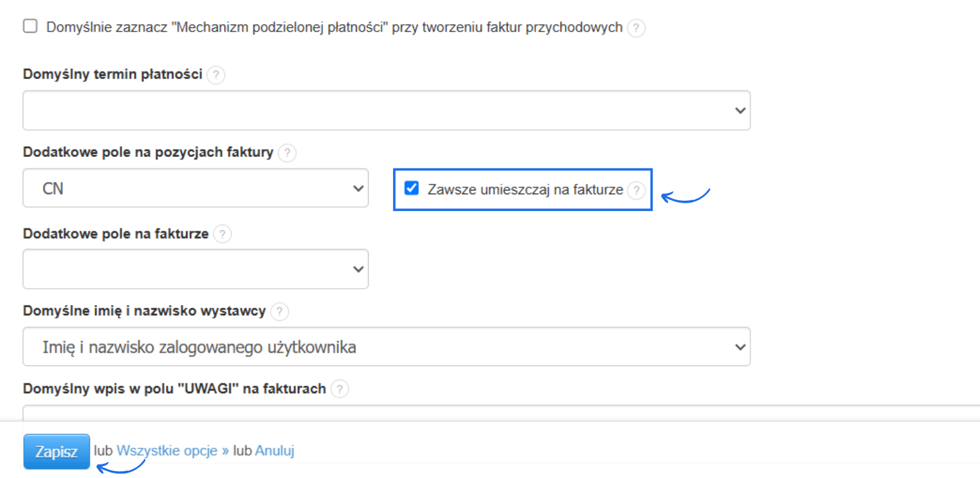Expand the "Imię i nazwisko zalogowanego użytkownika" dropdown
The image size is (980, 478).
pos(386,347)
